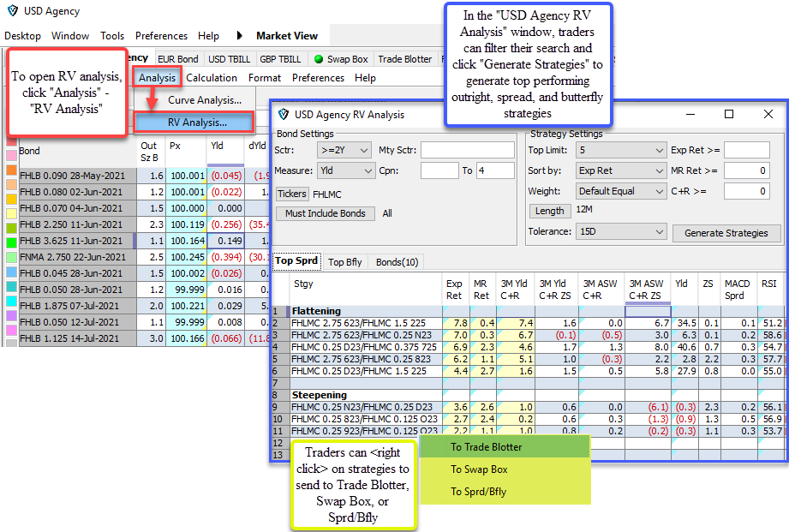Open the Tools menu
The width and height of the screenshot is (789, 532).
tap(111, 36)
